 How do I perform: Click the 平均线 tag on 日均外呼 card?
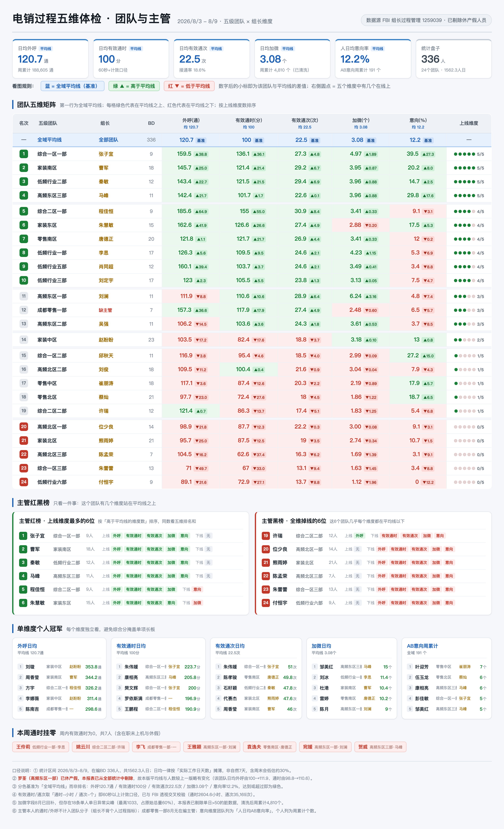(x=46, y=49)
